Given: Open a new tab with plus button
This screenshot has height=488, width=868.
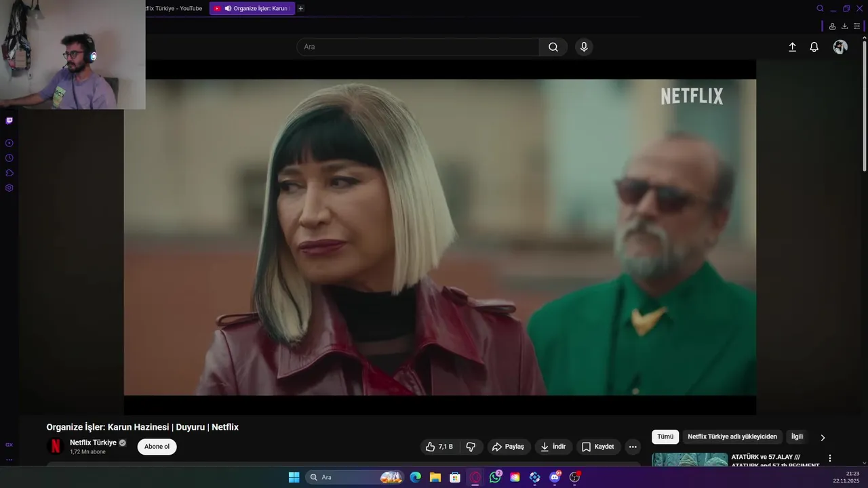Looking at the screenshot, I should click(301, 8).
